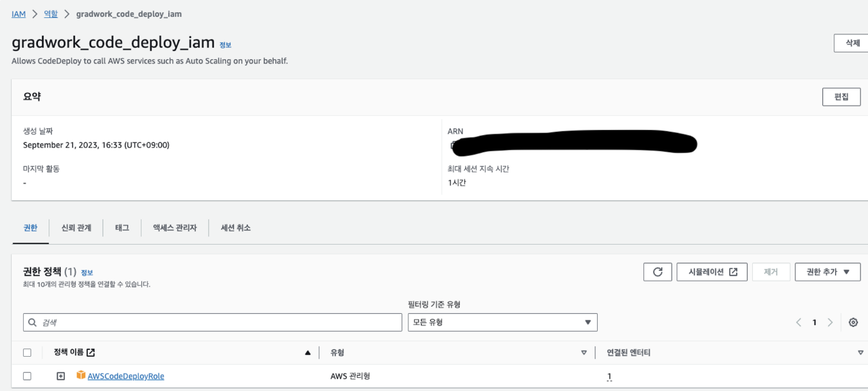Click 정보 link next to role title
The image size is (868, 391).
[225, 45]
